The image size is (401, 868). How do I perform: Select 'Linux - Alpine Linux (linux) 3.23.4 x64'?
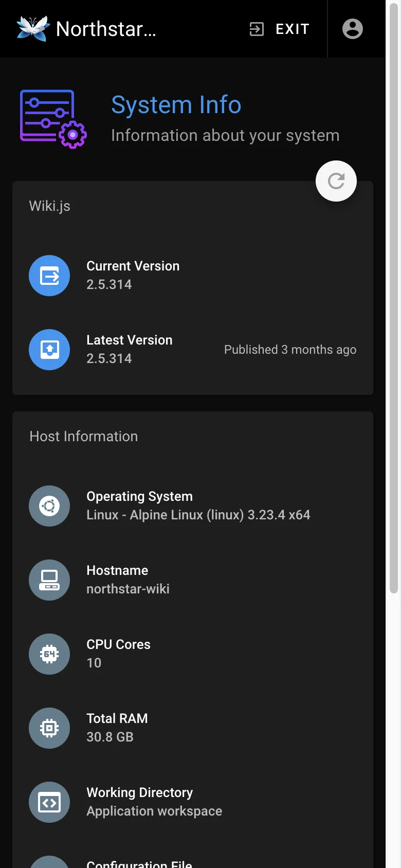tap(198, 515)
